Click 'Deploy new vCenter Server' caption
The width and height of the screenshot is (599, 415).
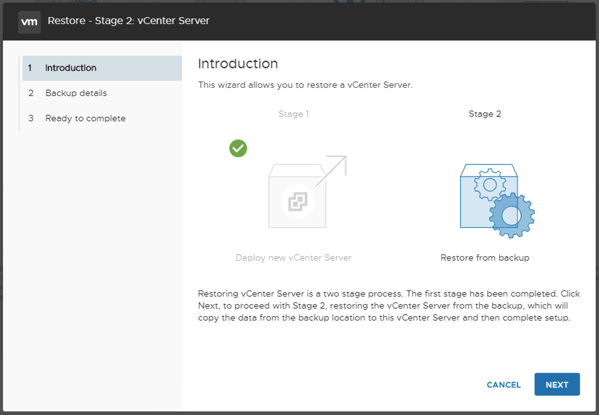pos(293,258)
